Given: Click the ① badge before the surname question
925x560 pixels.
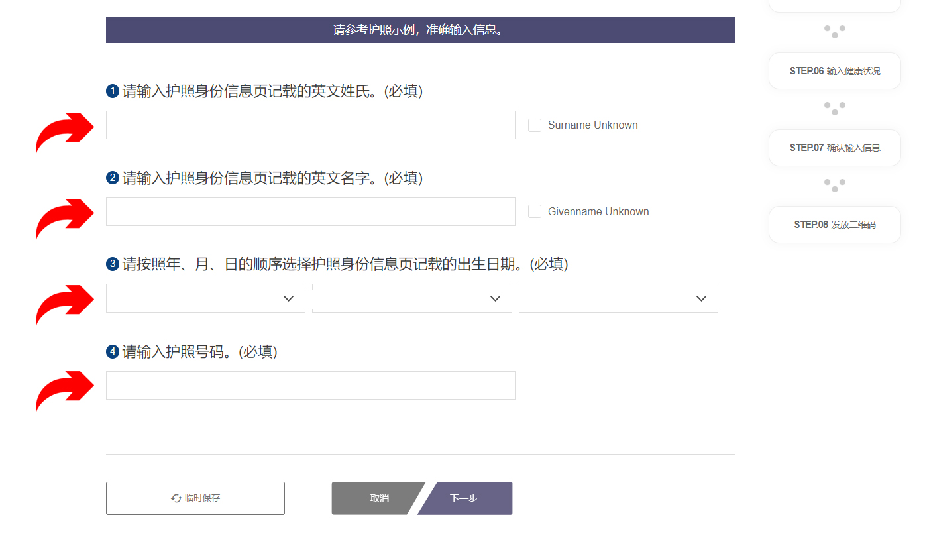Looking at the screenshot, I should (x=113, y=91).
